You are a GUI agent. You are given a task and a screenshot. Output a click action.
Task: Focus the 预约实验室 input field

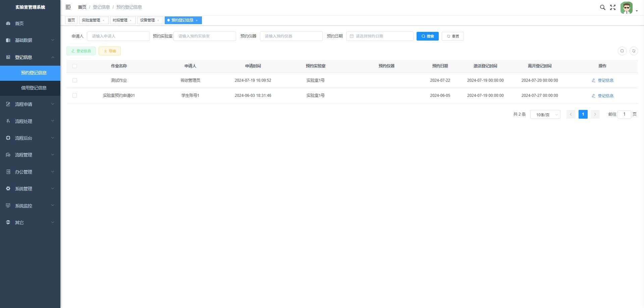(205, 36)
